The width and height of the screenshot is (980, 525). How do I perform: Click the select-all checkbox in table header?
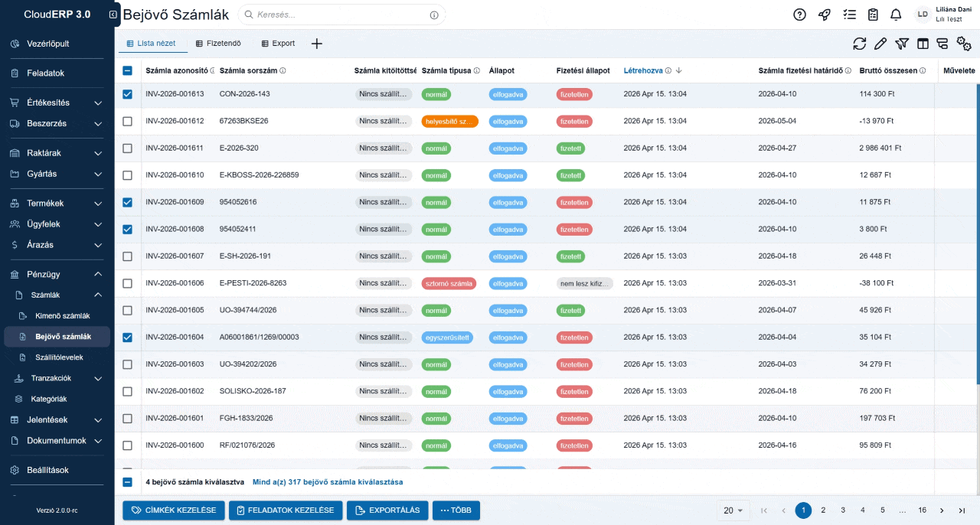127,70
